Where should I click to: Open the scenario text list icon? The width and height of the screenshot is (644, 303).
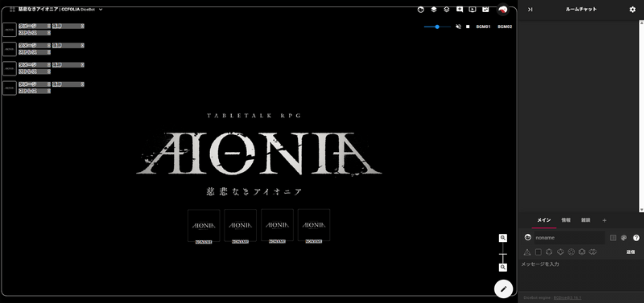460,10
